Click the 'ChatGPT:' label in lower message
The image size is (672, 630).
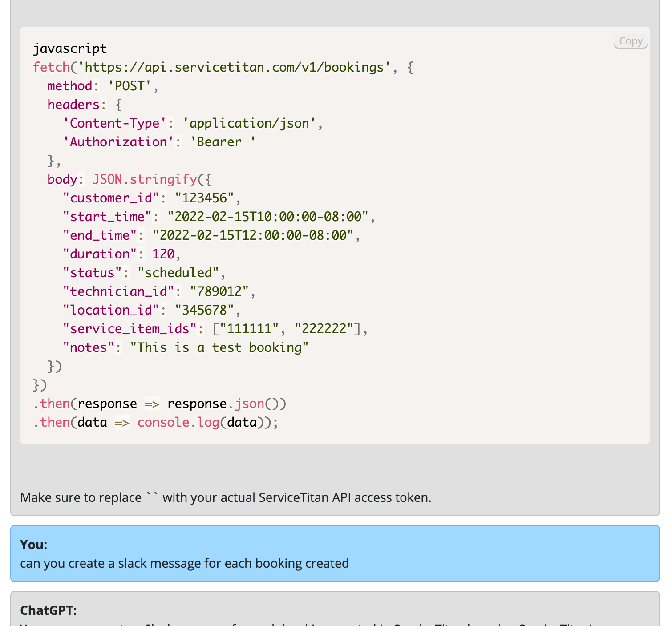pos(49,610)
